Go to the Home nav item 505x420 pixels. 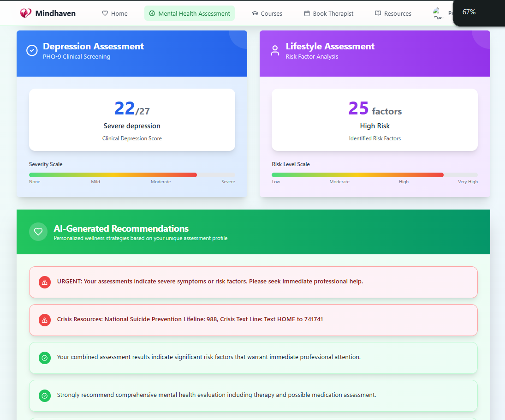pyautogui.click(x=115, y=13)
